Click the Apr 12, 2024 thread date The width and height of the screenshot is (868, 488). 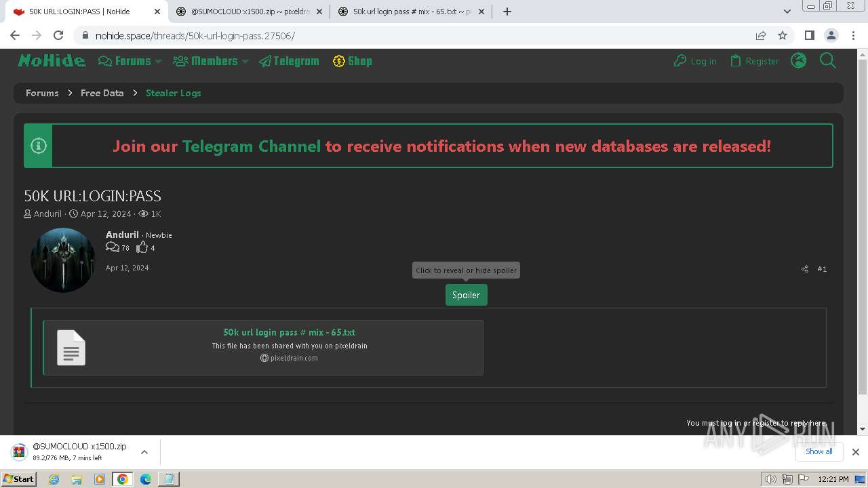tap(106, 213)
